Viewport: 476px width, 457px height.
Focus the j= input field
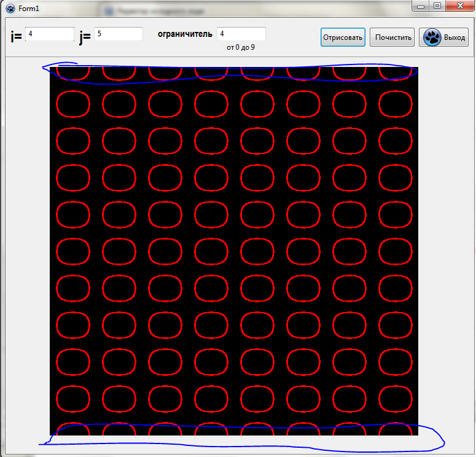[x=118, y=34]
